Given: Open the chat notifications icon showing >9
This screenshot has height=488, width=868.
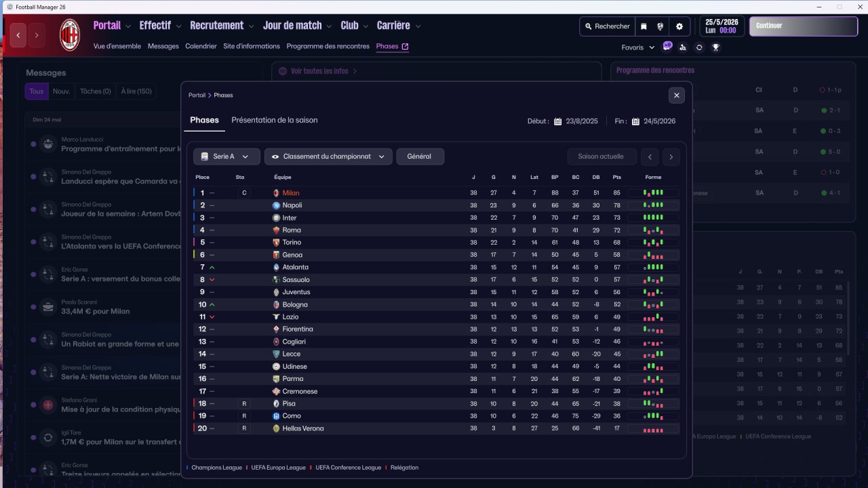Looking at the screenshot, I should tap(667, 47).
